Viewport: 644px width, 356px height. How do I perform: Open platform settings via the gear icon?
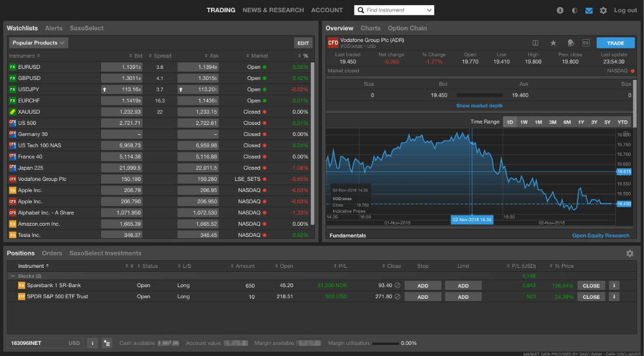click(x=604, y=10)
